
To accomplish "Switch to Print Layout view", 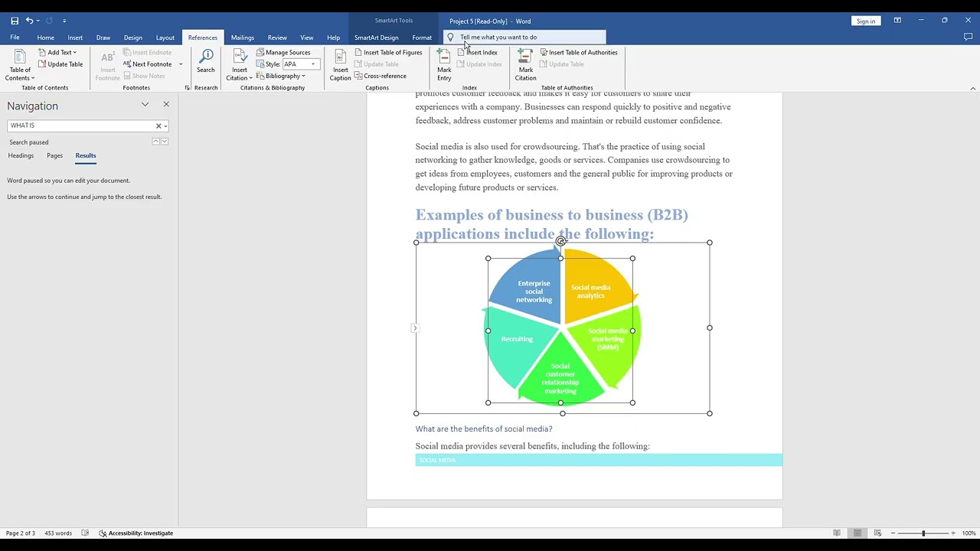I will coord(857,533).
